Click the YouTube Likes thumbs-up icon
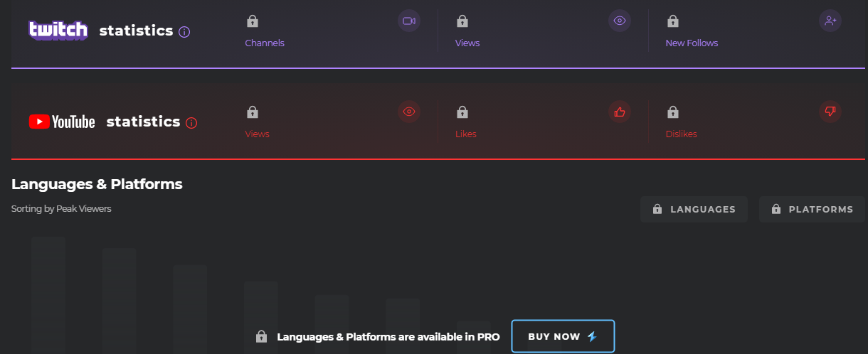Image resolution: width=868 pixels, height=354 pixels. [620, 112]
